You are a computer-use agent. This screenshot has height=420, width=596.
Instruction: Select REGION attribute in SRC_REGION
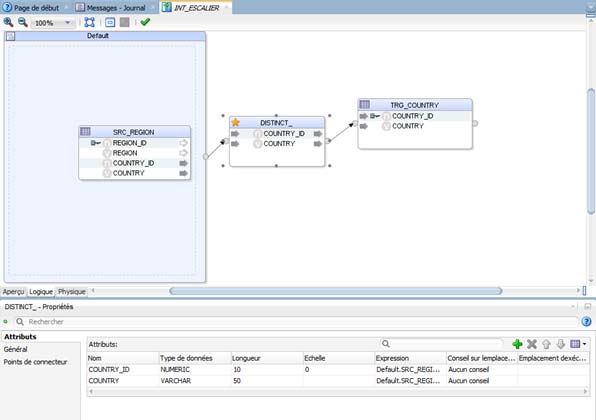click(125, 153)
